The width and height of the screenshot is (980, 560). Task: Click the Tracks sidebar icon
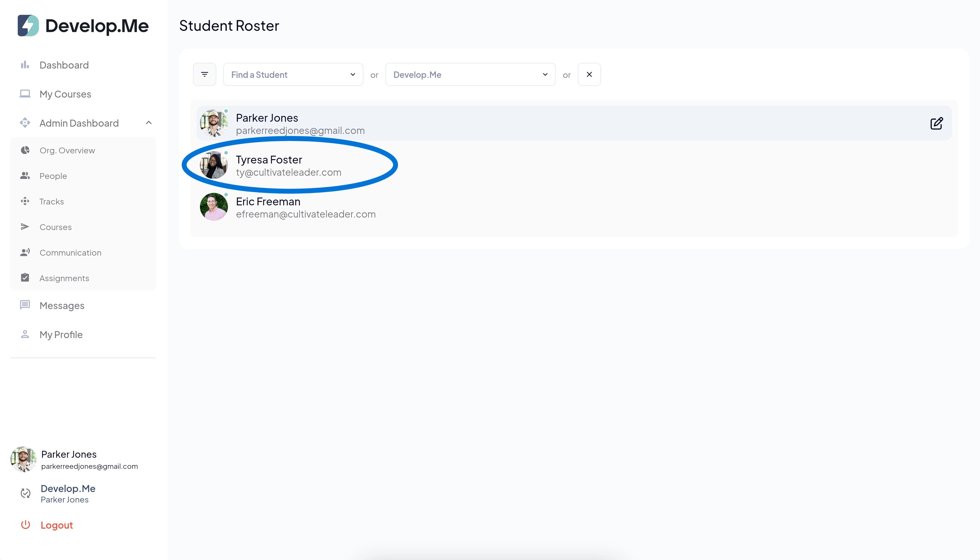coord(25,201)
